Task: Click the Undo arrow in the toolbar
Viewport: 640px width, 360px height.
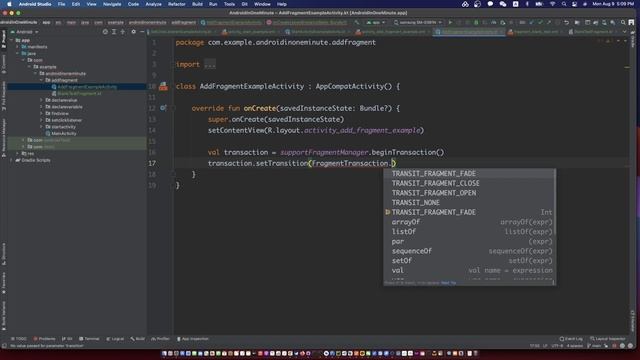Action: [567, 22]
